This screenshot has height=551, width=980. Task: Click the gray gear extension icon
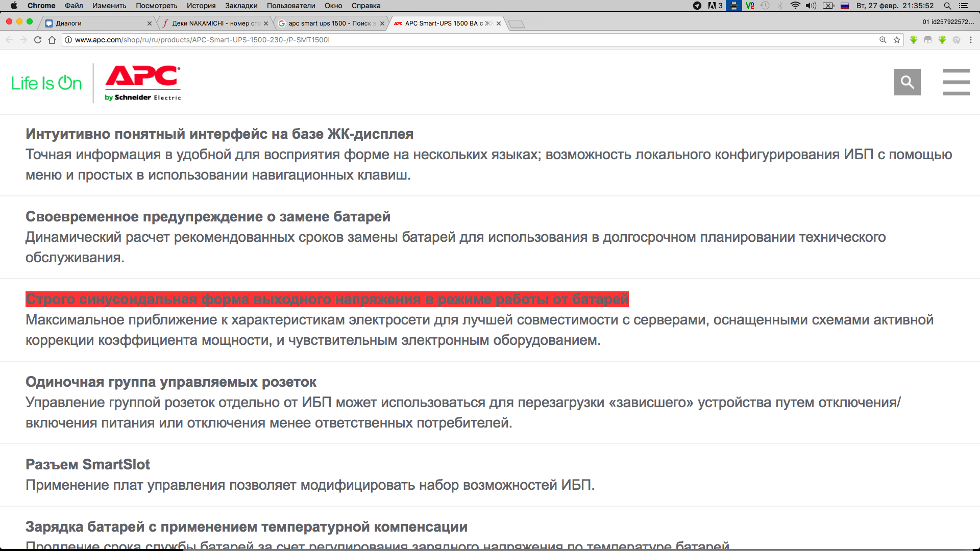pyautogui.click(x=957, y=40)
